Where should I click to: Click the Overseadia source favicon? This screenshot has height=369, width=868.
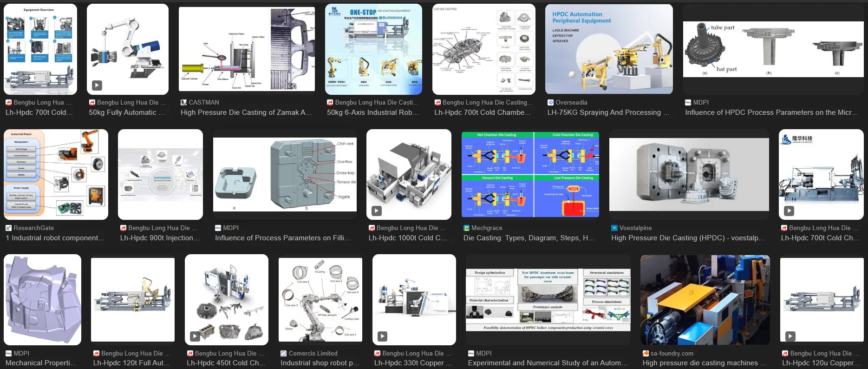pyautogui.click(x=550, y=103)
